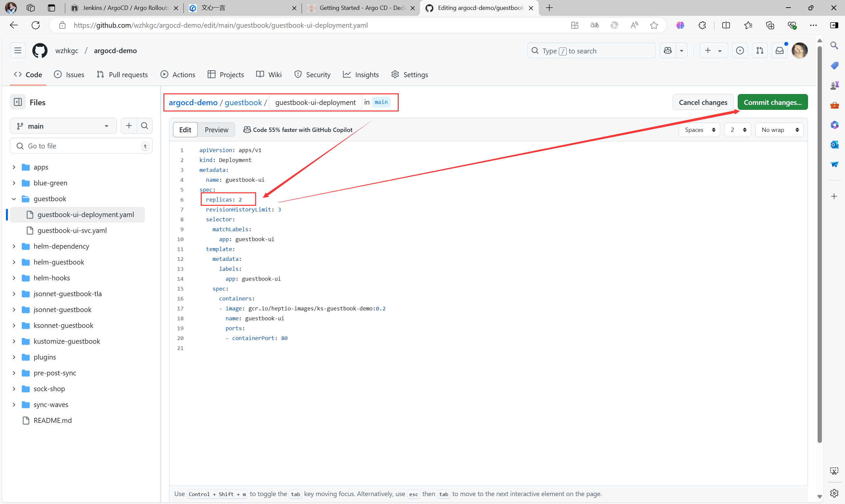
Task: Open the Copilot dropdown arrow in header
Action: point(682,50)
